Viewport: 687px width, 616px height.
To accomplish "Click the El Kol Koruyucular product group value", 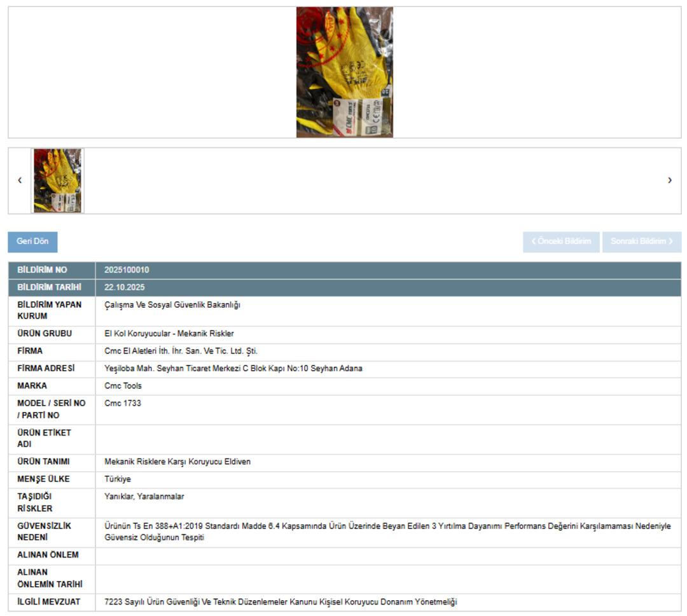I will pos(169,334).
